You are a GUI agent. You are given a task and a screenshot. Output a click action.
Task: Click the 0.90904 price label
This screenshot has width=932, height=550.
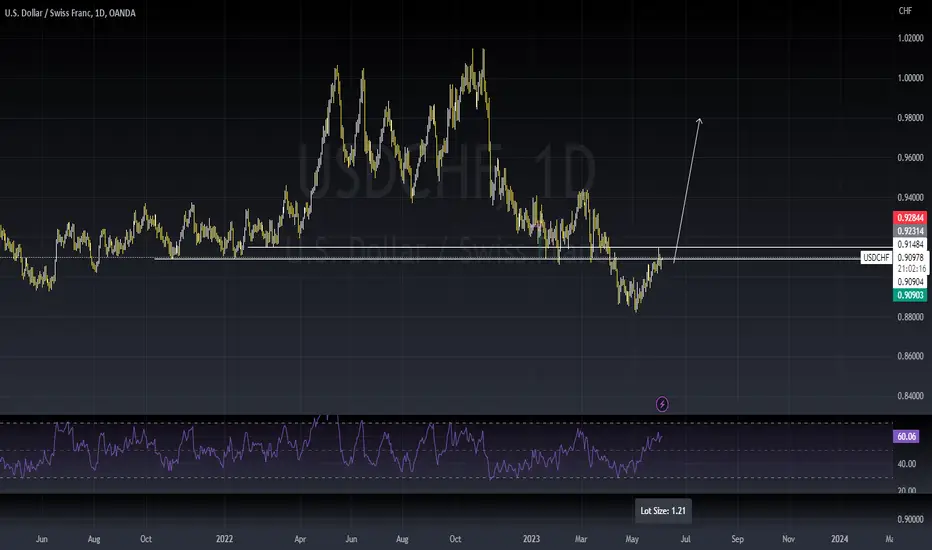pyautogui.click(x=910, y=282)
